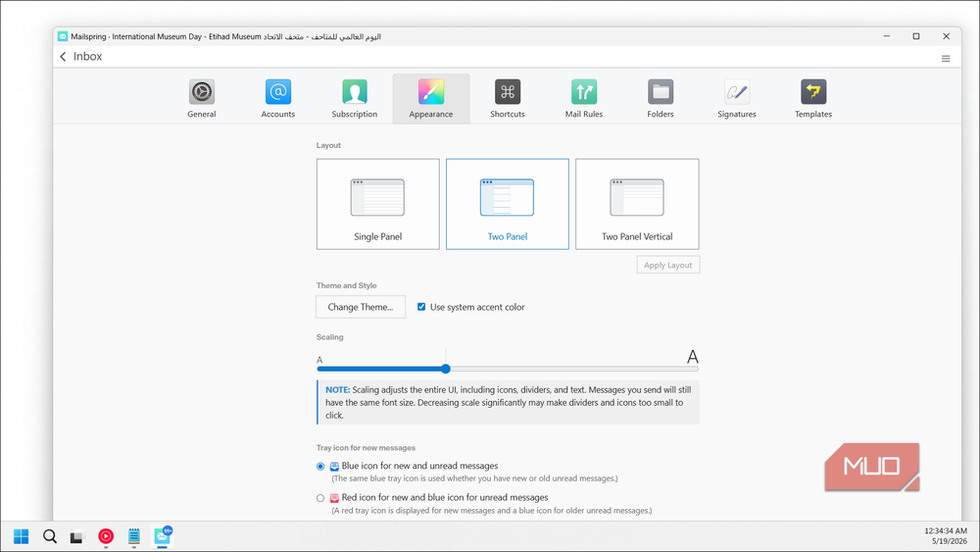Go to the Mail Rules tab
Viewport: 980px width, 552px height.
(x=584, y=99)
